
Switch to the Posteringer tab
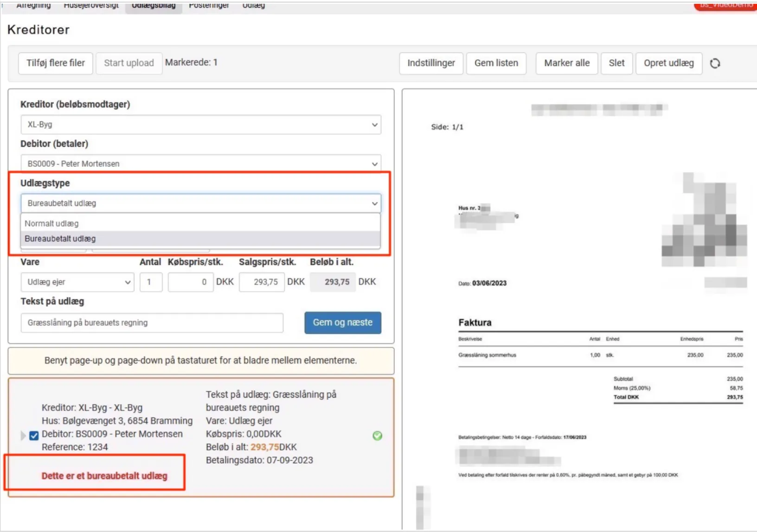[209, 6]
